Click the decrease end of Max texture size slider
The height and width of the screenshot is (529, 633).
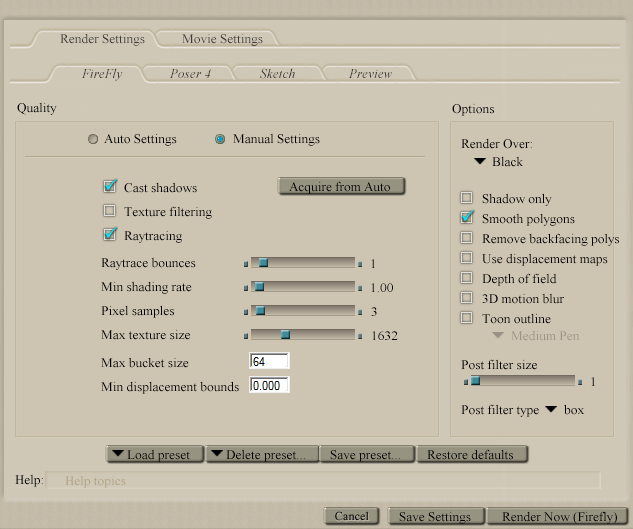(x=246, y=336)
